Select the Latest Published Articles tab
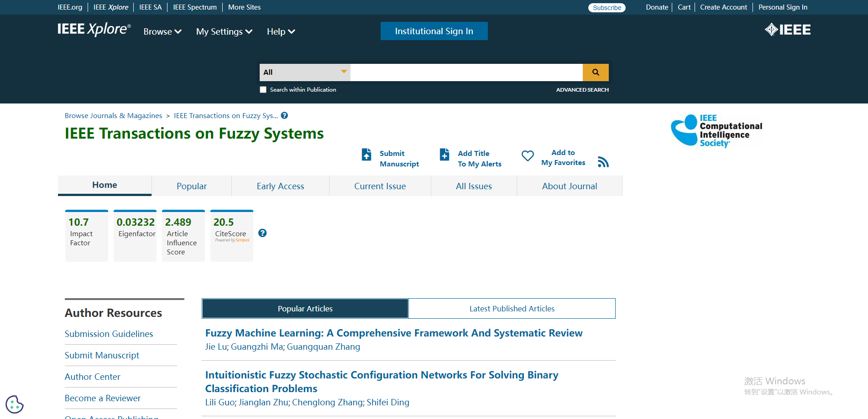 (512, 309)
